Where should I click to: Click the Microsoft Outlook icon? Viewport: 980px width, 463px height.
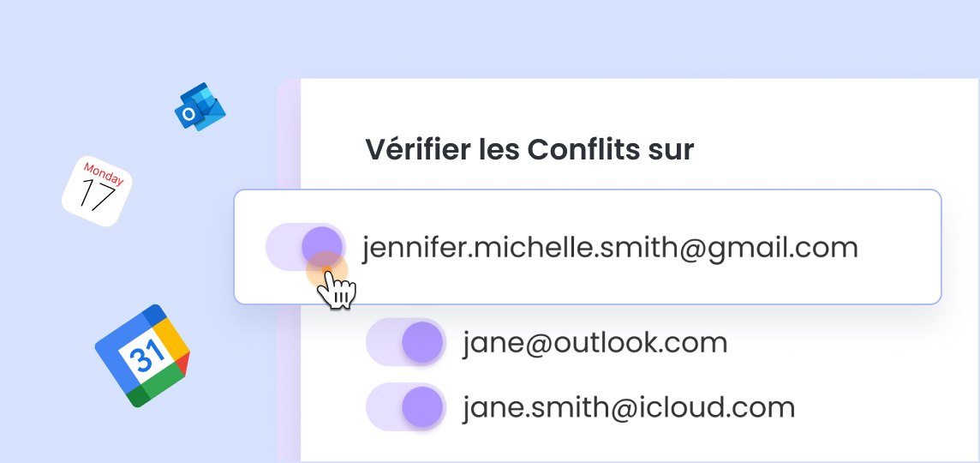[x=200, y=107]
